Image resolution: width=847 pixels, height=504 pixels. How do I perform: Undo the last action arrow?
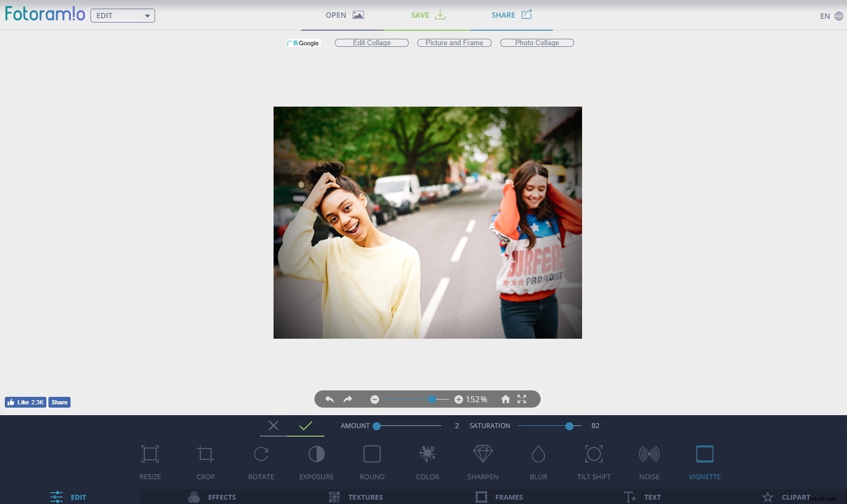(x=330, y=399)
